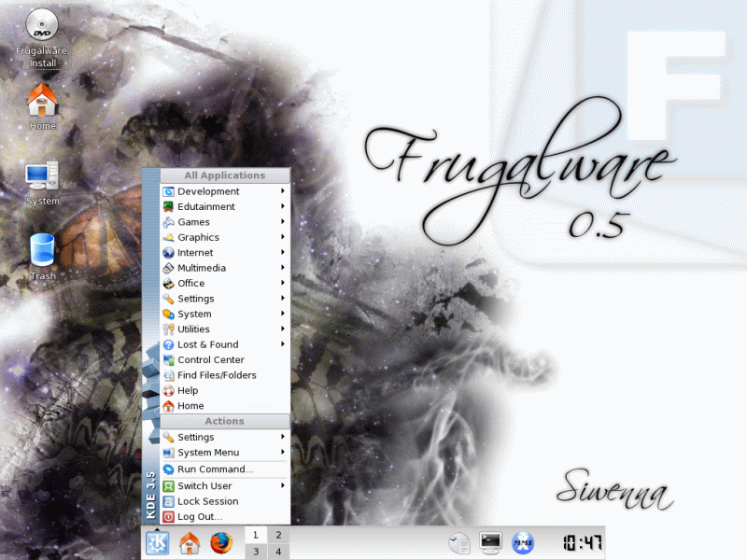Open Settings under All Applications
Screen dimensions: 747x560
pyautogui.click(x=225, y=299)
